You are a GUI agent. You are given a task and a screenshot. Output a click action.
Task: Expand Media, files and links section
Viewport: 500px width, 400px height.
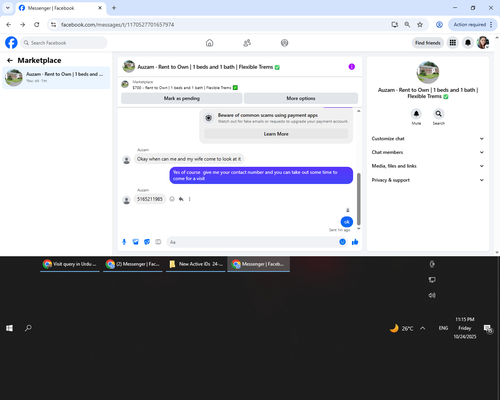(x=428, y=166)
